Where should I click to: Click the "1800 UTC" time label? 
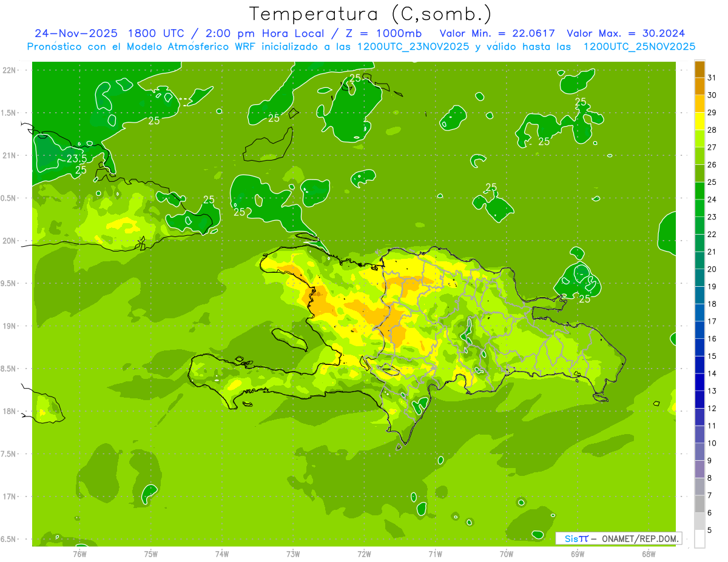tap(157, 33)
